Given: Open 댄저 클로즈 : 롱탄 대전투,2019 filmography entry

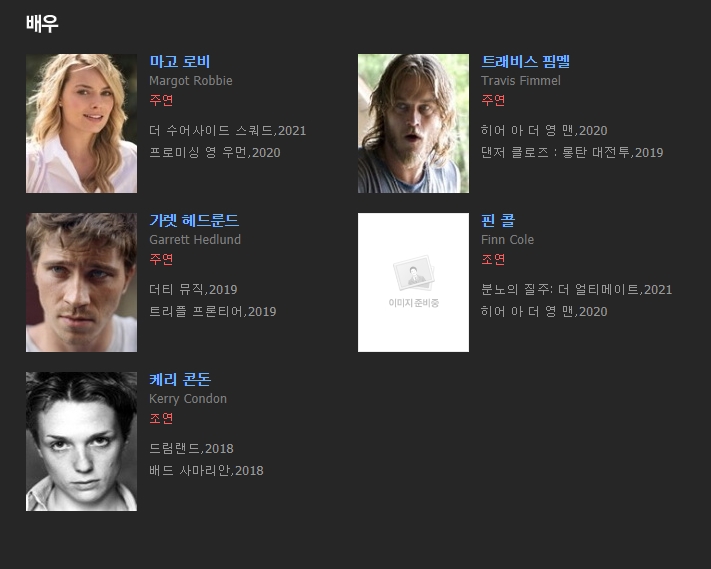Looking at the screenshot, I should pyautogui.click(x=572, y=153).
